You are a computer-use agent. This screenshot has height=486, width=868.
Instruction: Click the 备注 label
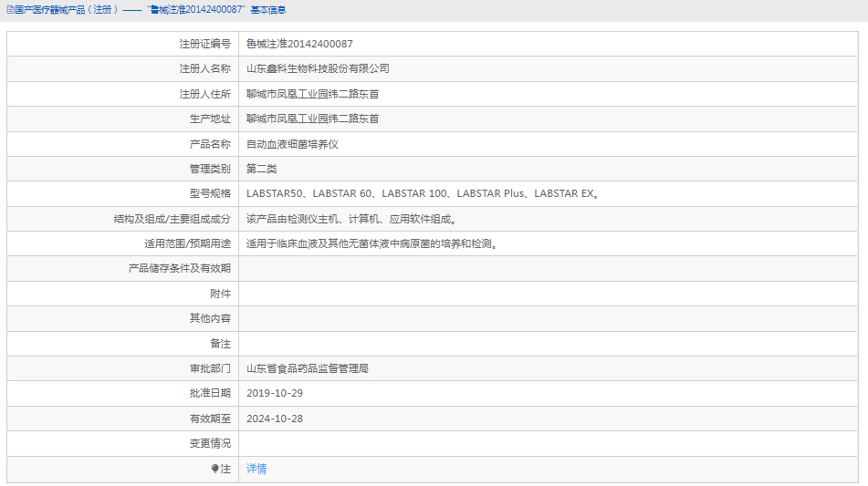point(220,344)
